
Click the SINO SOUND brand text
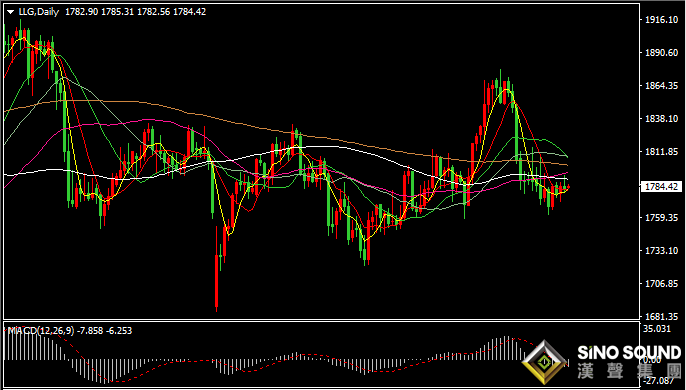click(x=629, y=352)
